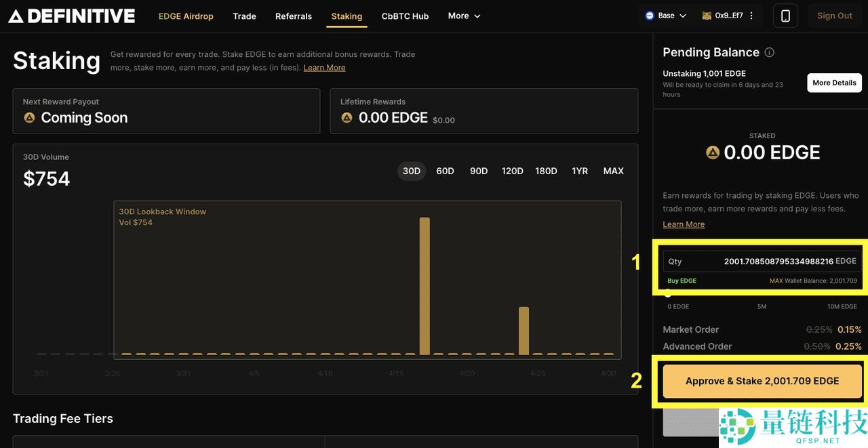Click the Definitive logo in header
Viewport: 868px width, 448px height.
tap(72, 16)
